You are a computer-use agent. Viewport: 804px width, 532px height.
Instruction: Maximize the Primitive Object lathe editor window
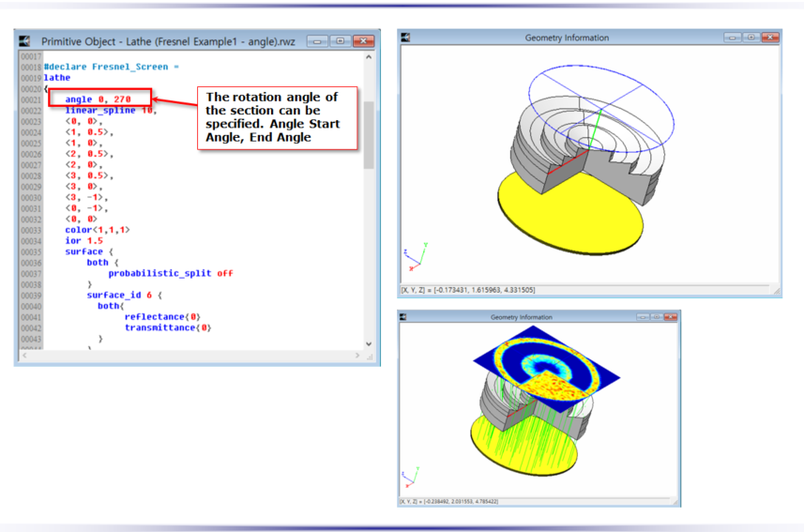pos(340,41)
